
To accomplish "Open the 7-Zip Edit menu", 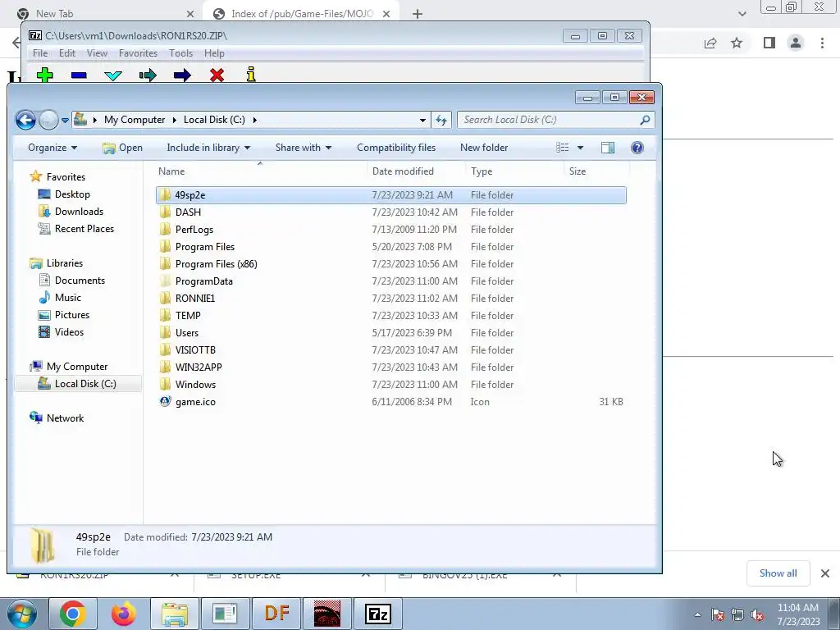I will 67,53.
